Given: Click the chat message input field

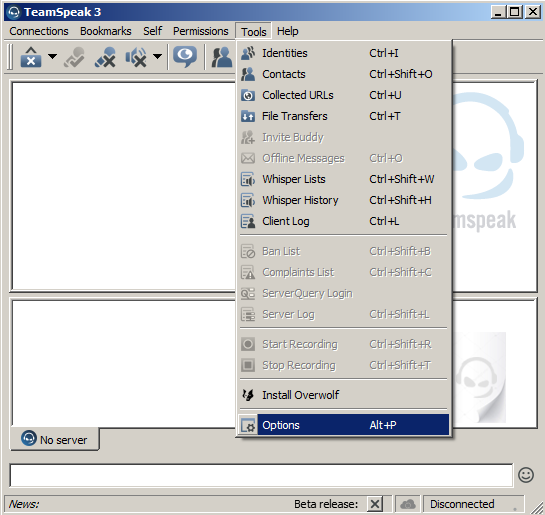Looking at the screenshot, I should click(x=261, y=475).
